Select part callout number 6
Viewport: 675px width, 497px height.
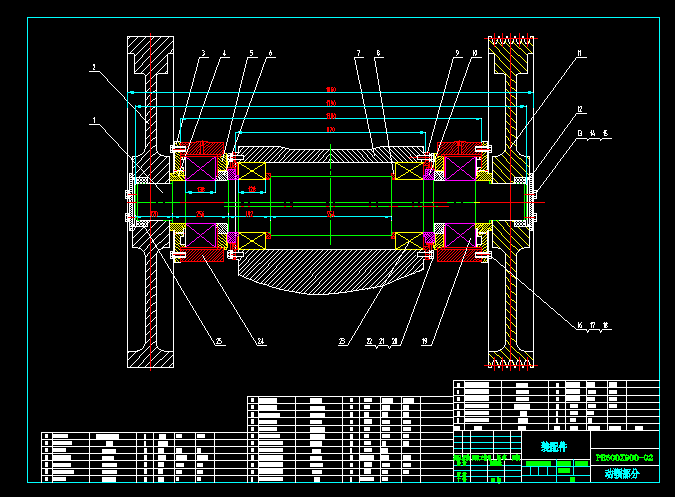pos(270,53)
